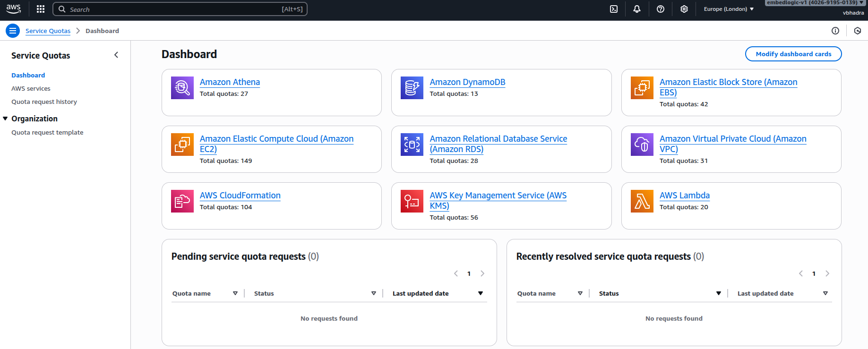Collapse the Organization section

click(x=6, y=119)
